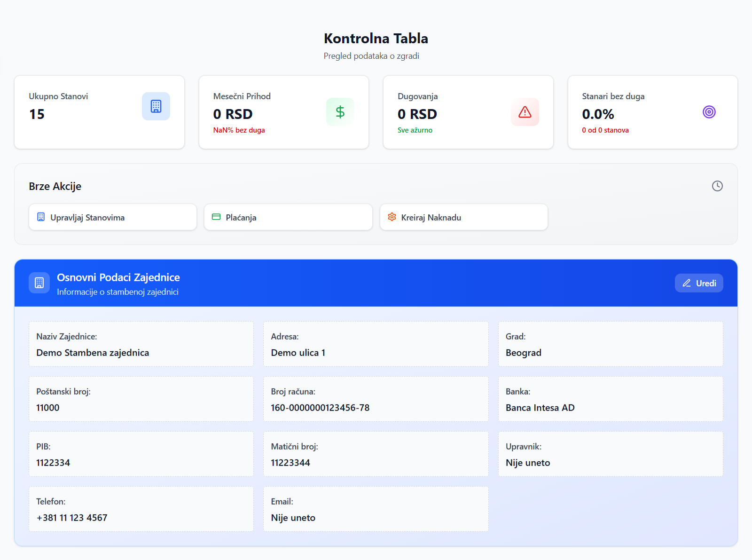
Task: Click the building icon in Osnovni Podaci header
Action: point(39,283)
